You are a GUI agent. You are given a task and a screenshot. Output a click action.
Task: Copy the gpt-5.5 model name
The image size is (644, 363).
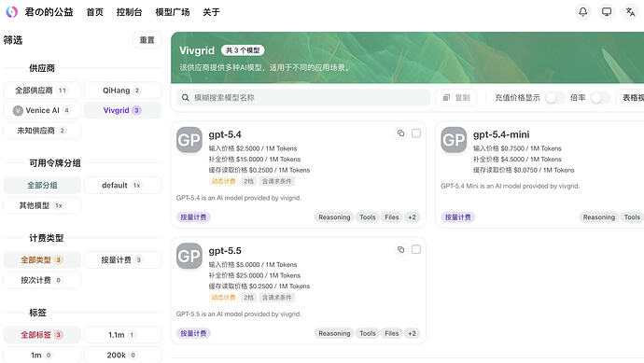tap(400, 249)
